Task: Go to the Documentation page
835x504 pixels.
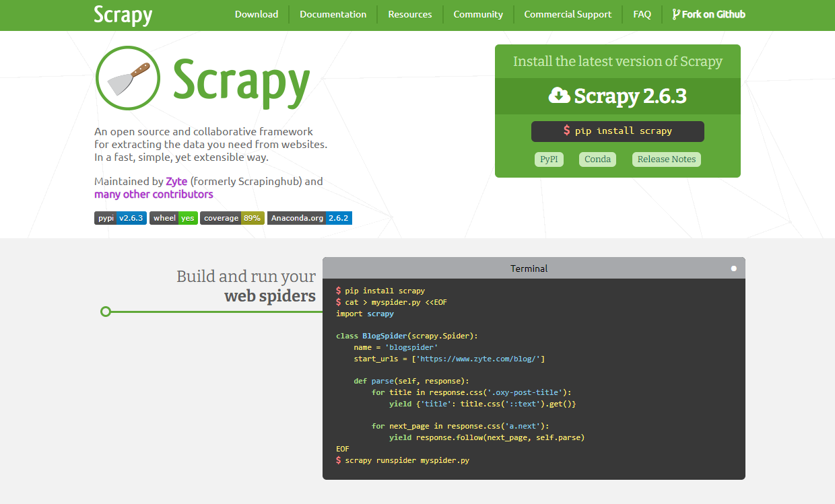Action: [333, 14]
